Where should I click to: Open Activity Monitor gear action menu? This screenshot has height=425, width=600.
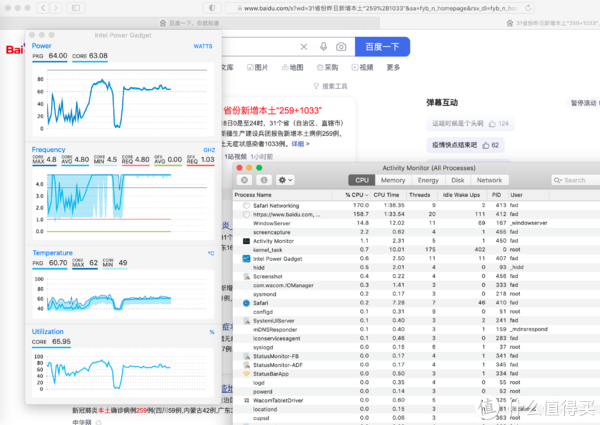(285, 180)
